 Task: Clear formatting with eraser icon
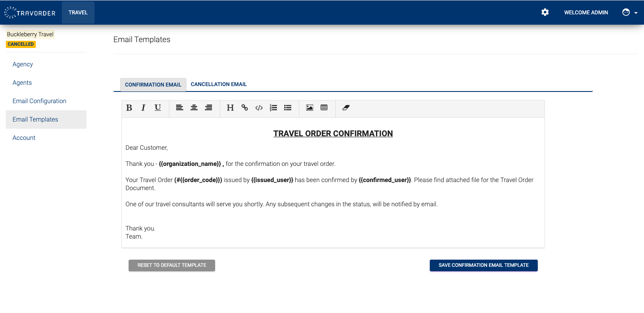[346, 108]
